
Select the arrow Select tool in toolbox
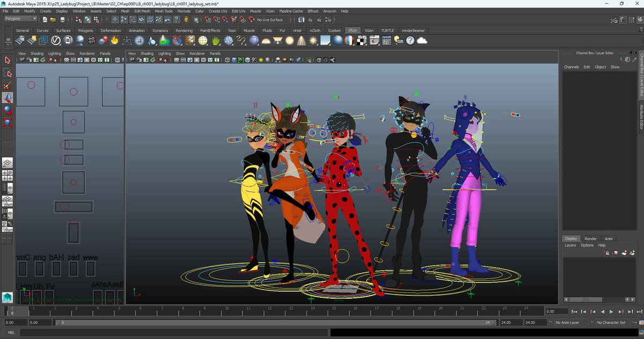tap(8, 60)
